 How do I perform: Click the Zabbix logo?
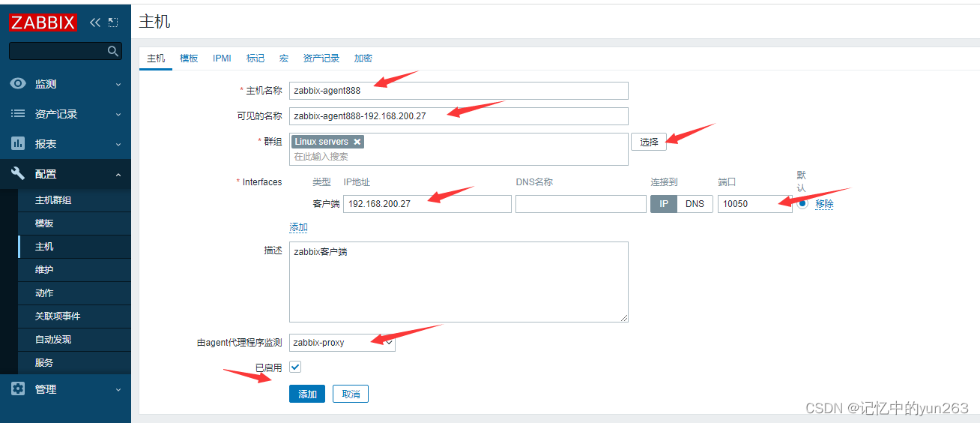coord(43,22)
